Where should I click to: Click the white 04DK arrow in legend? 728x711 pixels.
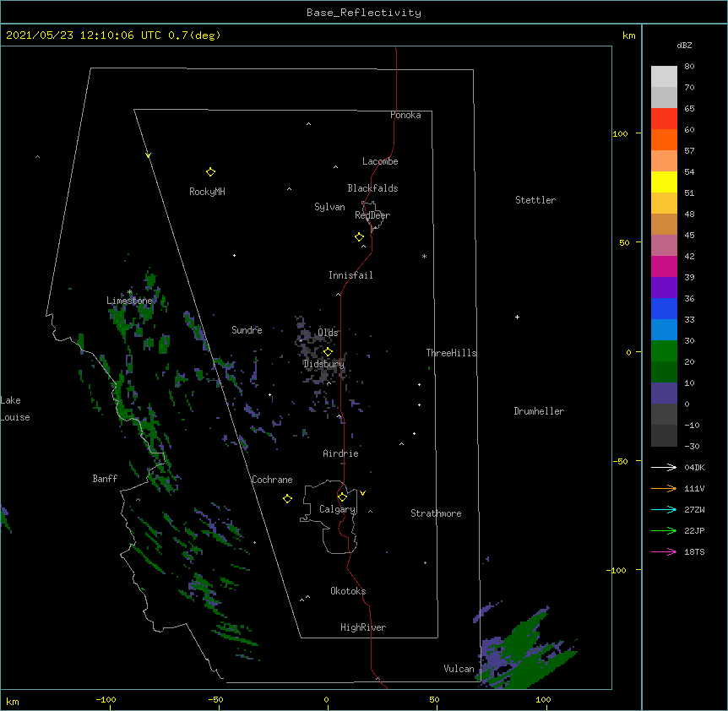[664, 467]
